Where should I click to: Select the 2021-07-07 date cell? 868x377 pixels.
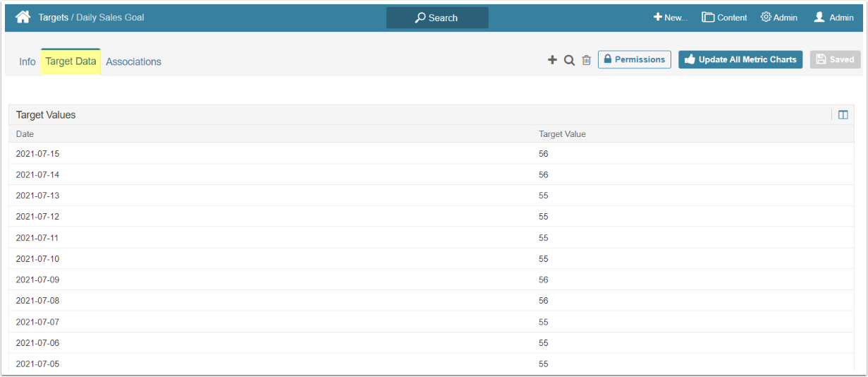pyautogui.click(x=37, y=322)
